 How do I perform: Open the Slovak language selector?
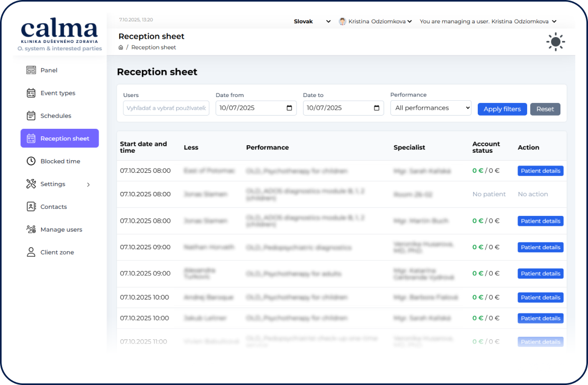pos(312,22)
